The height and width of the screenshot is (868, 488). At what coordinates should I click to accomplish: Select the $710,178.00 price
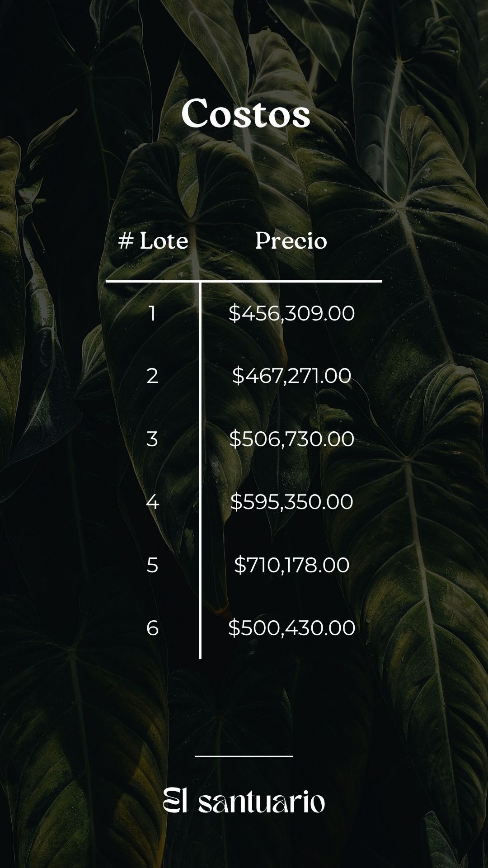pos(291,565)
